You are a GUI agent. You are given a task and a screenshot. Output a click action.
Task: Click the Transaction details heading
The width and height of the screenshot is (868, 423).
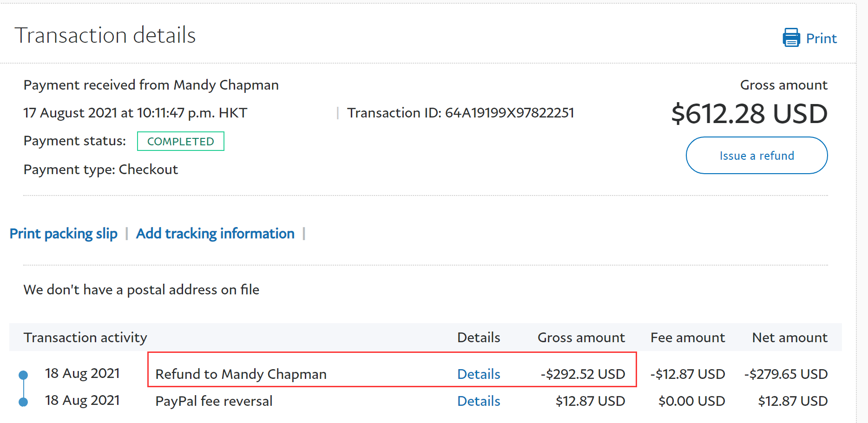click(x=105, y=35)
